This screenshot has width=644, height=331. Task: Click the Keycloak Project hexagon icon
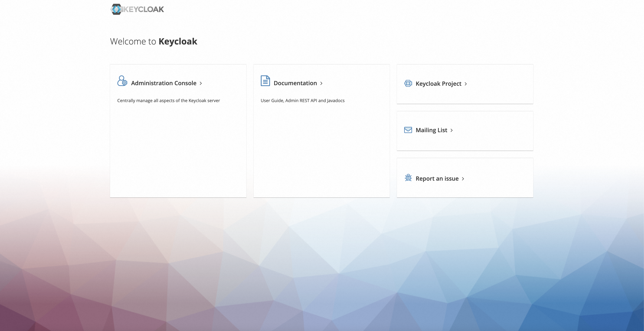click(x=408, y=84)
